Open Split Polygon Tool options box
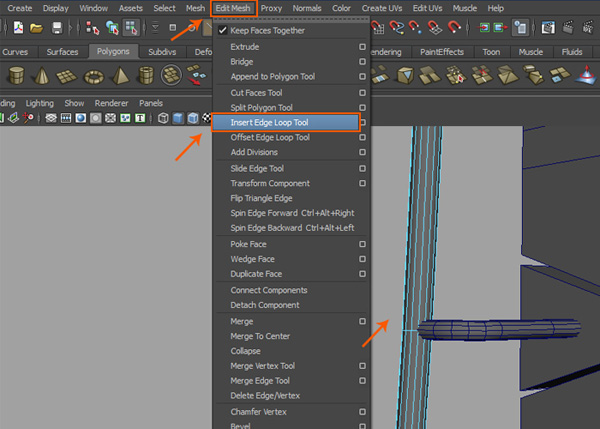Image resolution: width=600 pixels, height=429 pixels. click(362, 108)
